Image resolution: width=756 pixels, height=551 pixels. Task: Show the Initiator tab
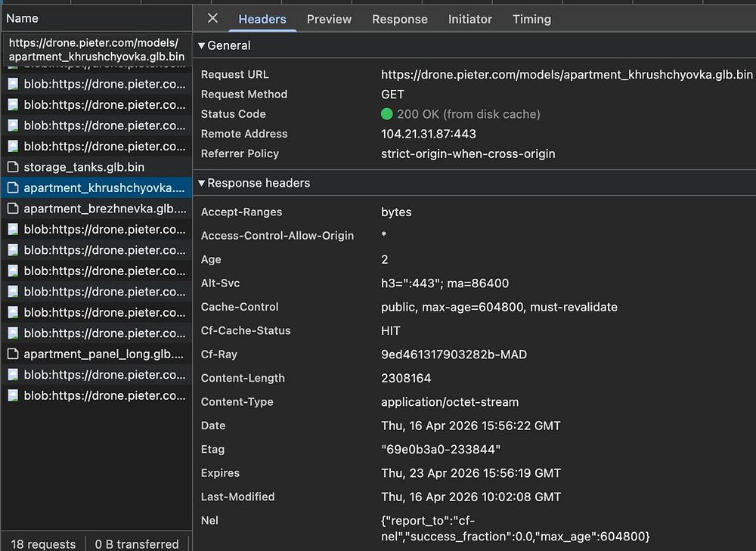click(469, 20)
